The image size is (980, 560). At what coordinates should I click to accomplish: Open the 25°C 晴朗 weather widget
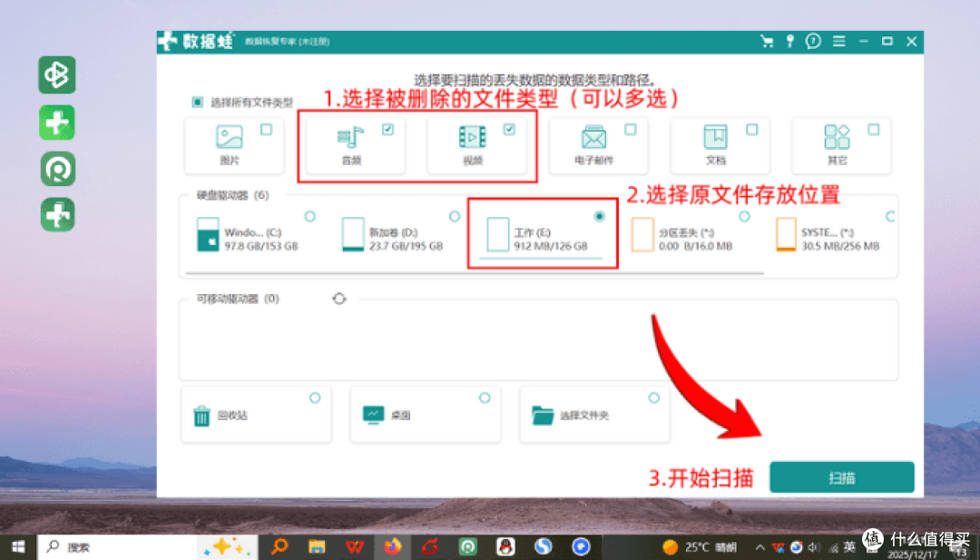click(x=700, y=547)
